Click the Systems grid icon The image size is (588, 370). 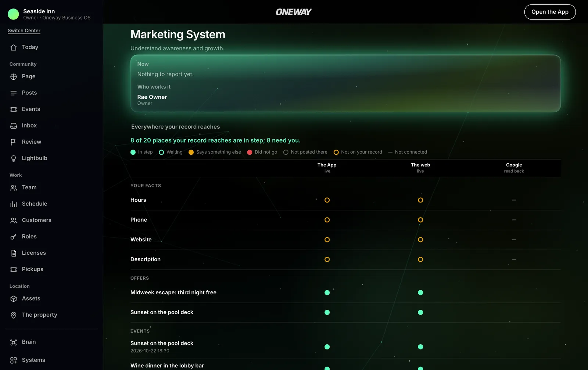click(14, 360)
